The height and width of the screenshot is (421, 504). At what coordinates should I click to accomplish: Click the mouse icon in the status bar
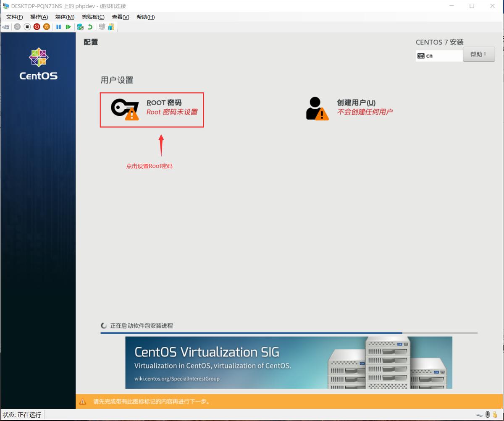pyautogui.click(x=488, y=415)
